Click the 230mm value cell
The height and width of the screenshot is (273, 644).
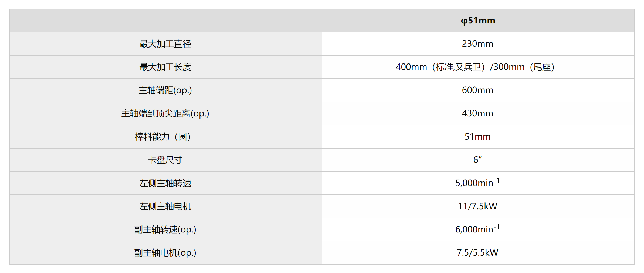pyautogui.click(x=477, y=44)
